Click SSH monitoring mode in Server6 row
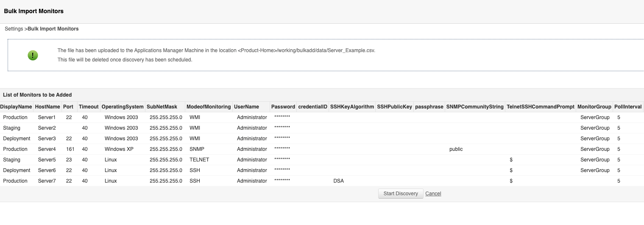Image resolution: width=644 pixels, height=225 pixels. (x=195, y=170)
